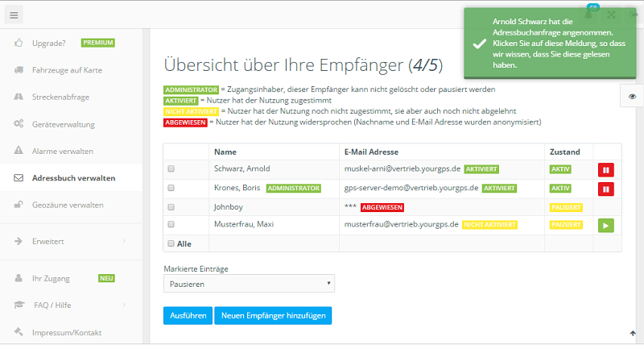Click the logout icon in the top bar

click(x=633, y=15)
